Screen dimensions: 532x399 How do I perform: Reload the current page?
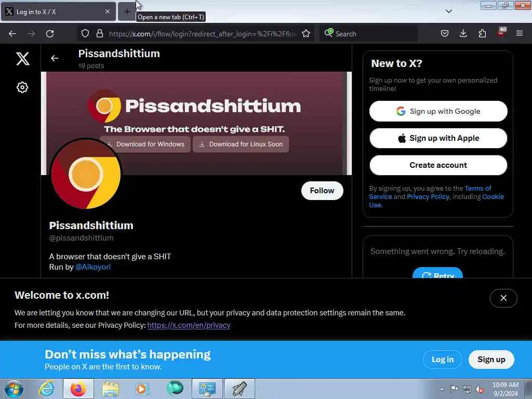click(50, 34)
